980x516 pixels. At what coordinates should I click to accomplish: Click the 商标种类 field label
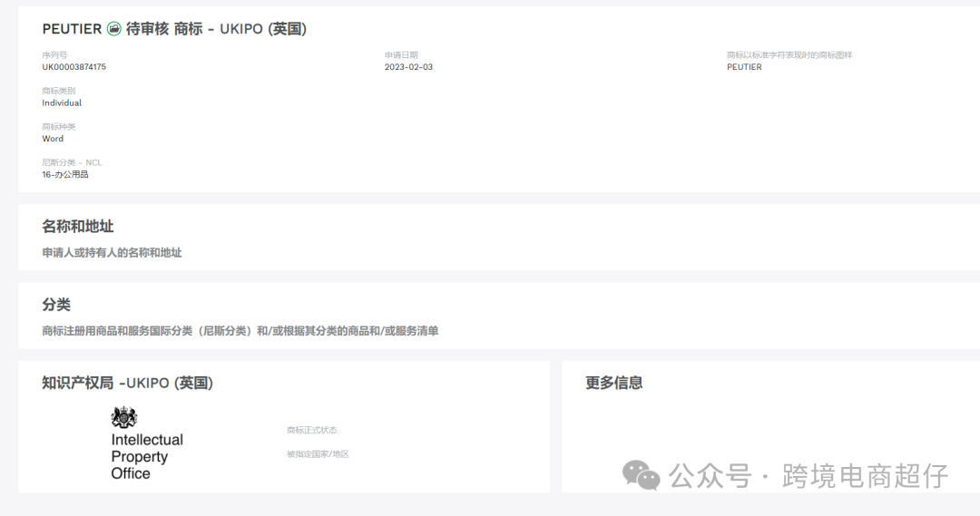59,127
